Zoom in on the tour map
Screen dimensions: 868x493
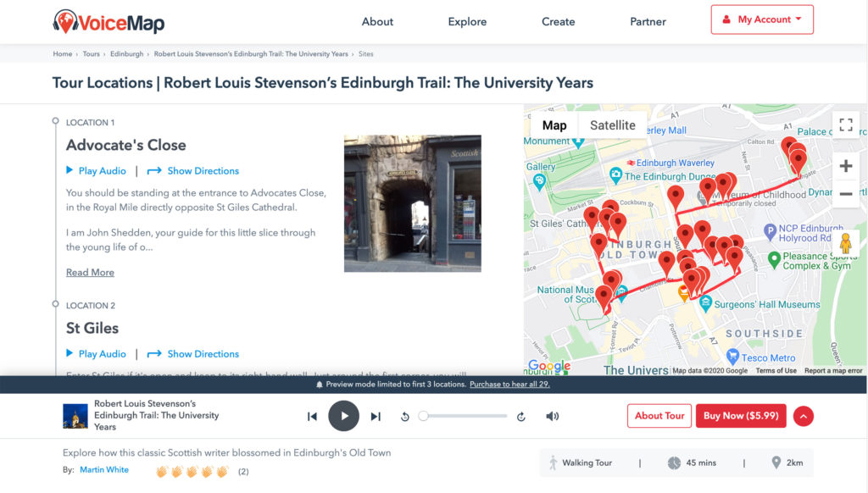(845, 166)
